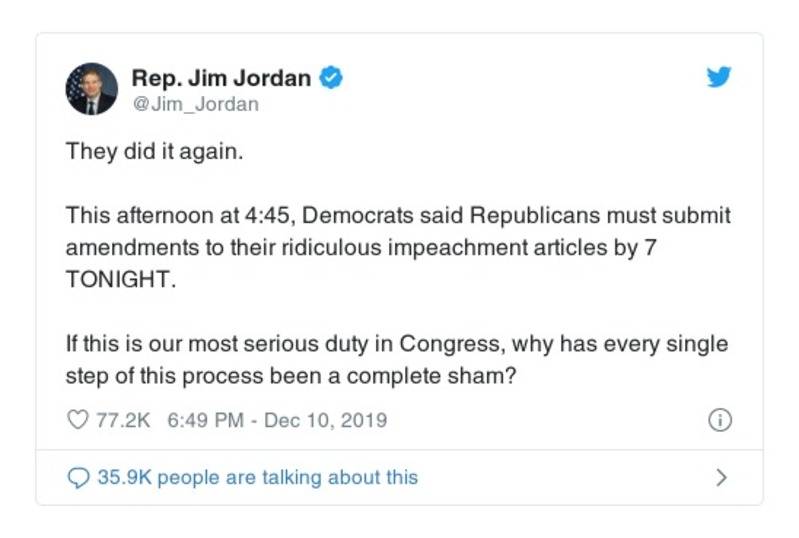Open "35.9K people are talking about this"
Viewport: 799px width, 538px height.
click(x=257, y=477)
